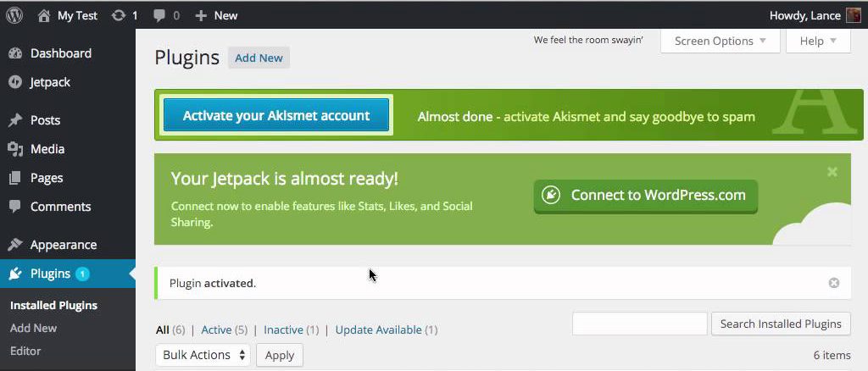868x371 pixels.
Task: Filter plugins by Inactive
Action: click(283, 330)
